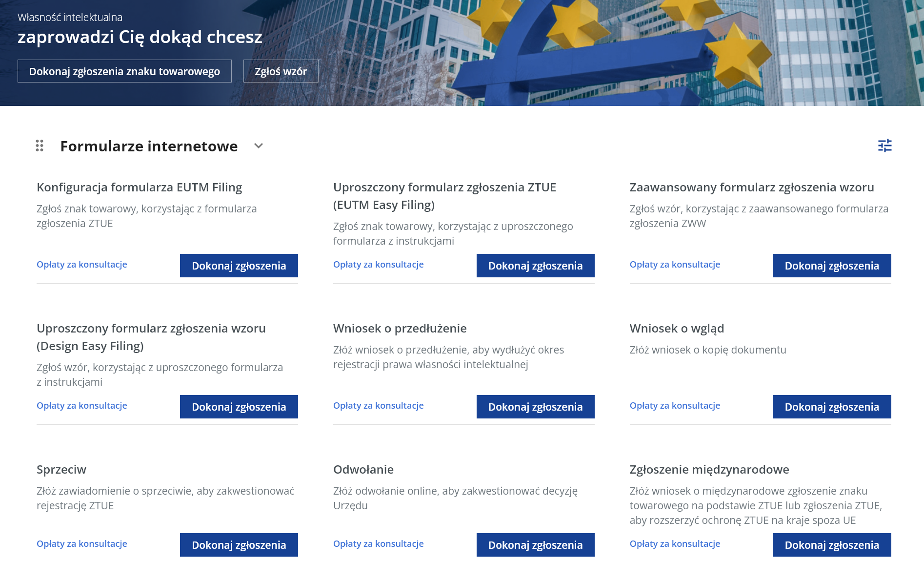
Task: Open 'Opłaty za konsultacje' under Zgłoszenie międzynarodowe
Action: [675, 543]
